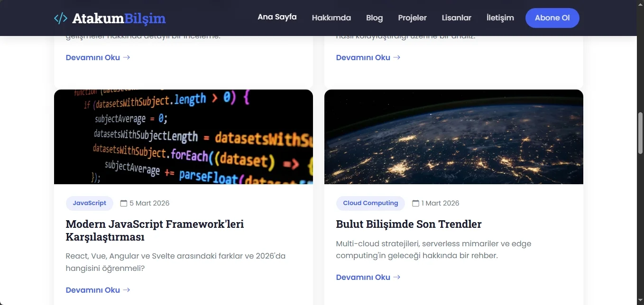Open Devamını Oku for JavaScript Framework article
This screenshot has width=644, height=305.
tap(98, 290)
